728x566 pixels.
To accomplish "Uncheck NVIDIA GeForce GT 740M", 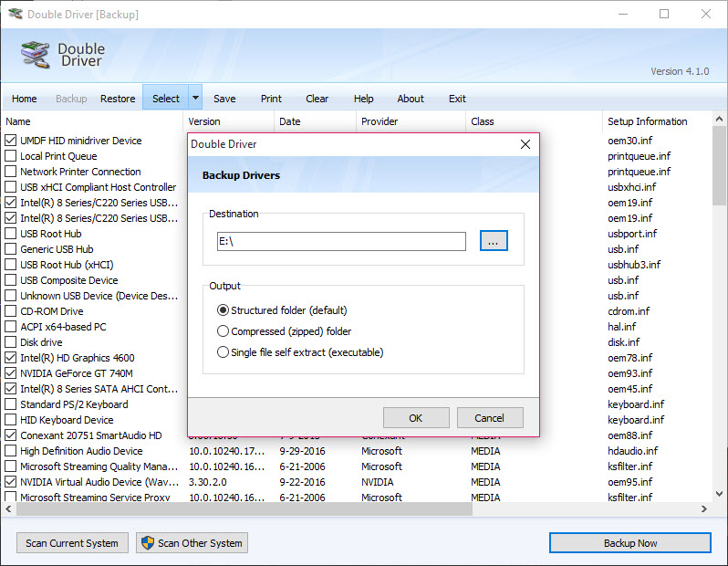I will pyautogui.click(x=10, y=373).
